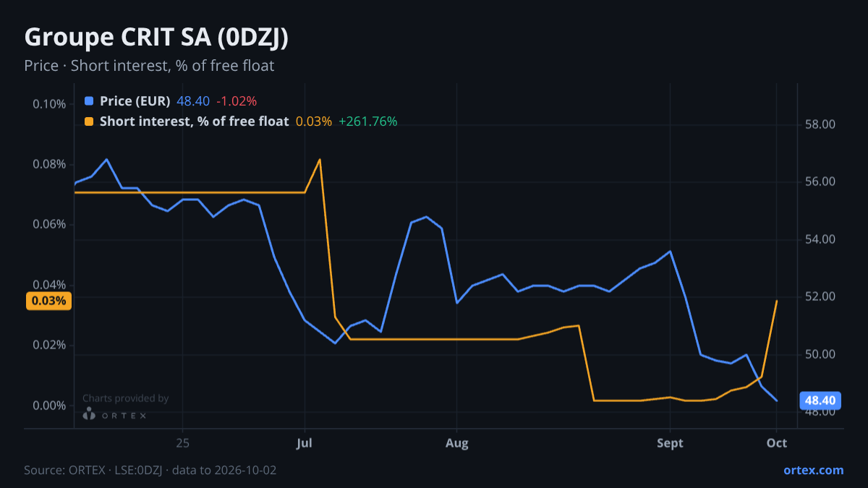Viewport: 868px width, 488px height.
Task: Open the ortex.com link
Action: point(814,470)
